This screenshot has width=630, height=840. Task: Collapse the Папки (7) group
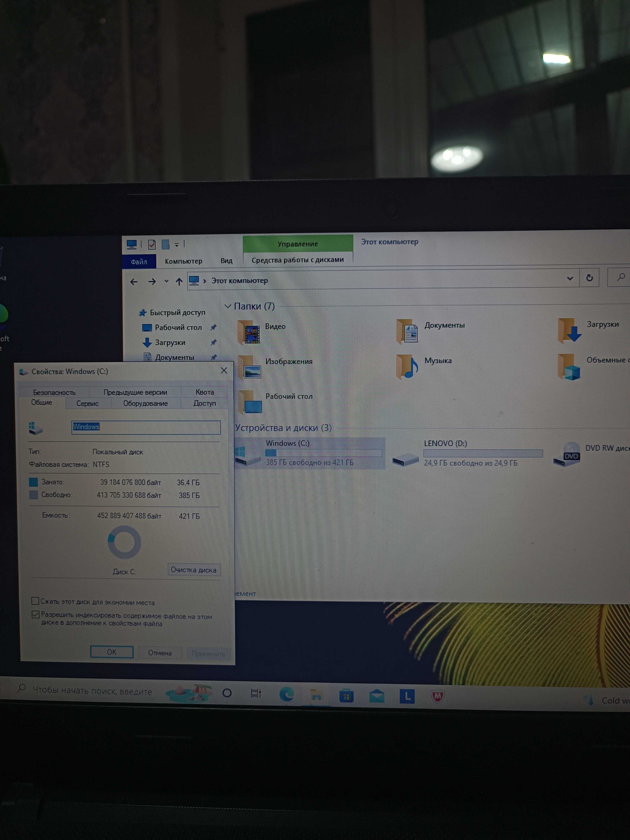(x=228, y=306)
